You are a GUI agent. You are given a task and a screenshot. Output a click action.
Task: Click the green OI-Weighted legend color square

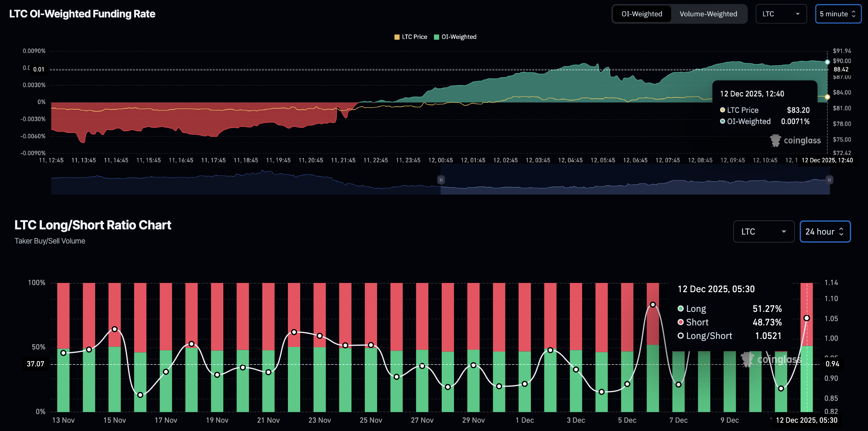(x=436, y=37)
